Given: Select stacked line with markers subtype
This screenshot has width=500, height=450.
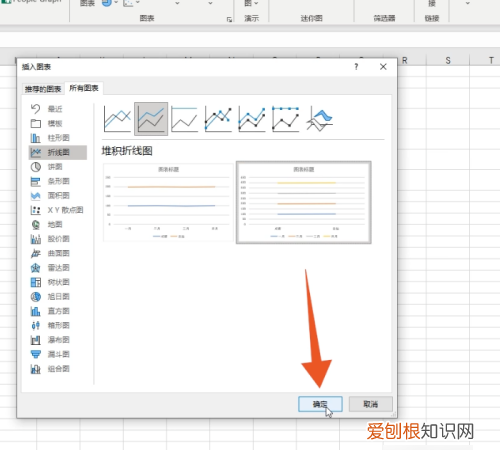Looking at the screenshot, I should tap(252, 119).
